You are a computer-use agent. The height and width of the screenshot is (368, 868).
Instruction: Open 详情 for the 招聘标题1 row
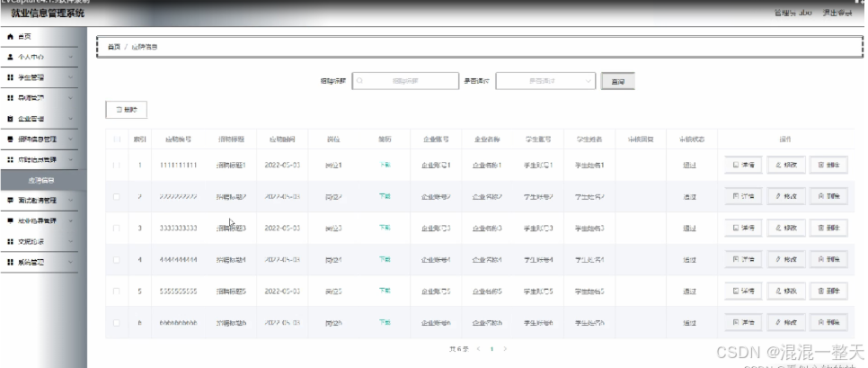click(x=743, y=166)
